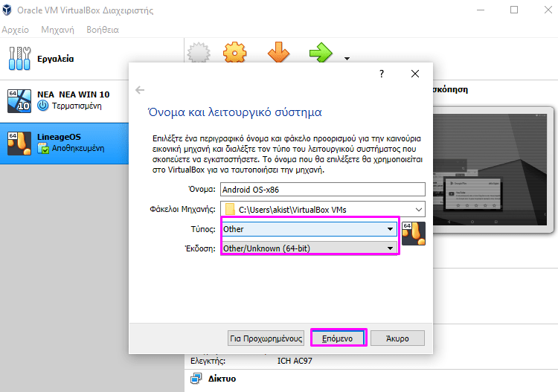The width and height of the screenshot is (558, 392).
Task: Minimize the VirtualBox Manager window
Action: coord(481,10)
